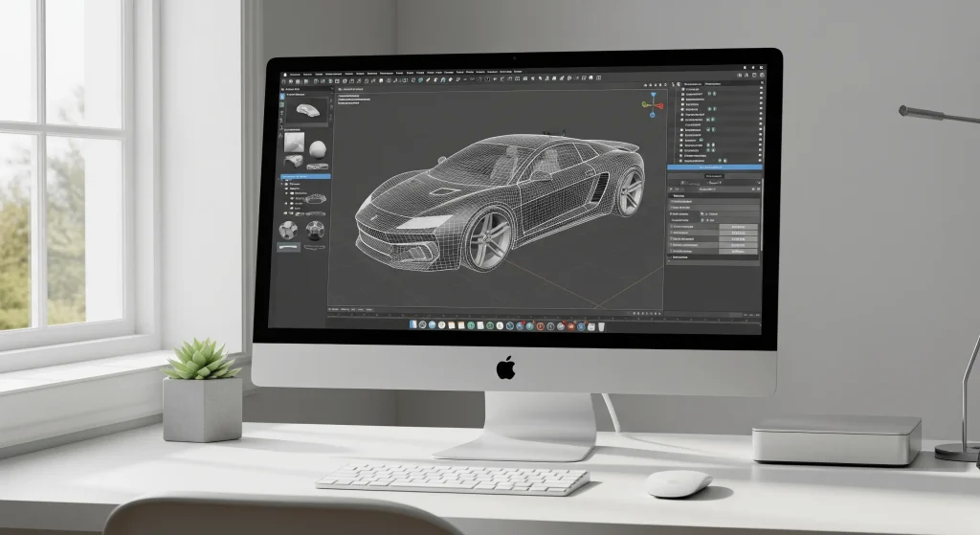Click the middle grey value field of the five in properties
This screenshot has width=980, height=535.
pos(738,238)
